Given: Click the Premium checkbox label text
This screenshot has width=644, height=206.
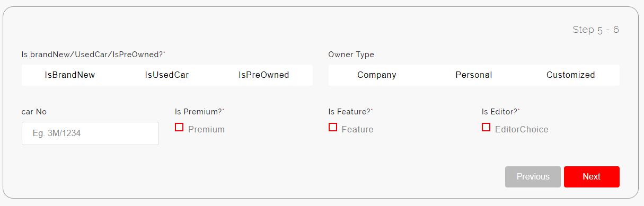Looking at the screenshot, I should [206, 129].
